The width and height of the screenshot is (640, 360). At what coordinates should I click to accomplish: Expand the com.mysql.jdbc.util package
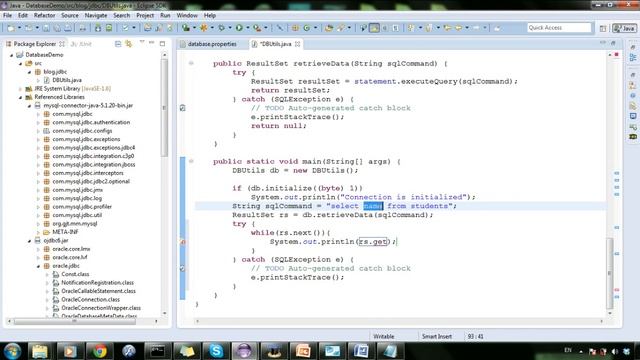tap(38, 215)
